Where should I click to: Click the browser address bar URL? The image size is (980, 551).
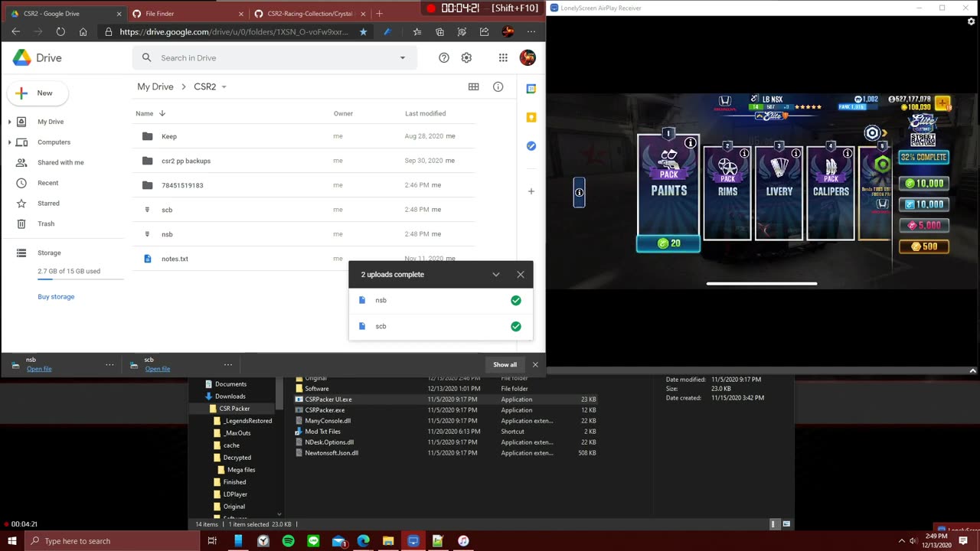pos(234,32)
